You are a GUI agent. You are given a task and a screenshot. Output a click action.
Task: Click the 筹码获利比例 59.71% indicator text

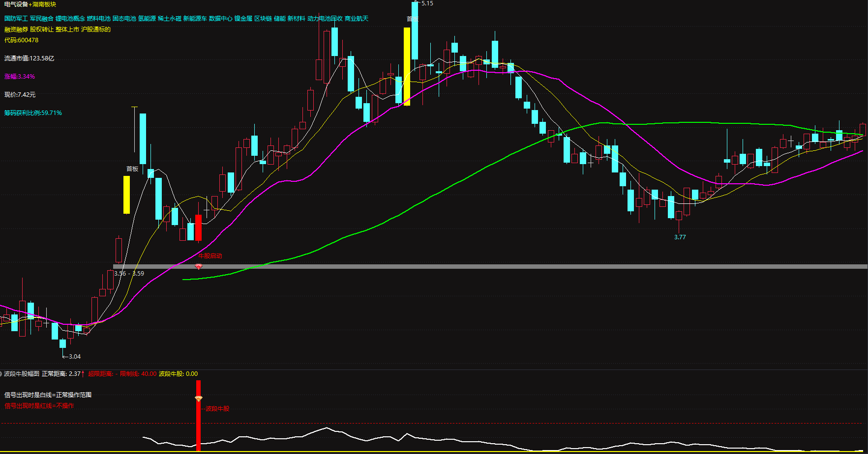pos(33,113)
